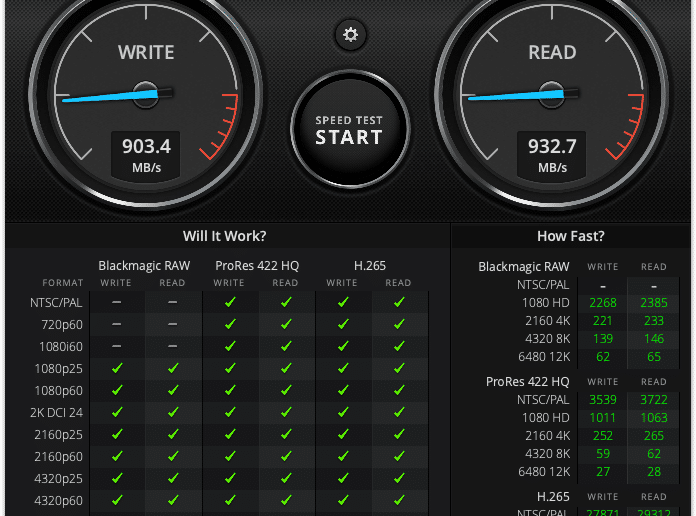Click the Blackmagic RAW column header in Will It Work
The width and height of the screenshot is (696, 516).
[144, 266]
